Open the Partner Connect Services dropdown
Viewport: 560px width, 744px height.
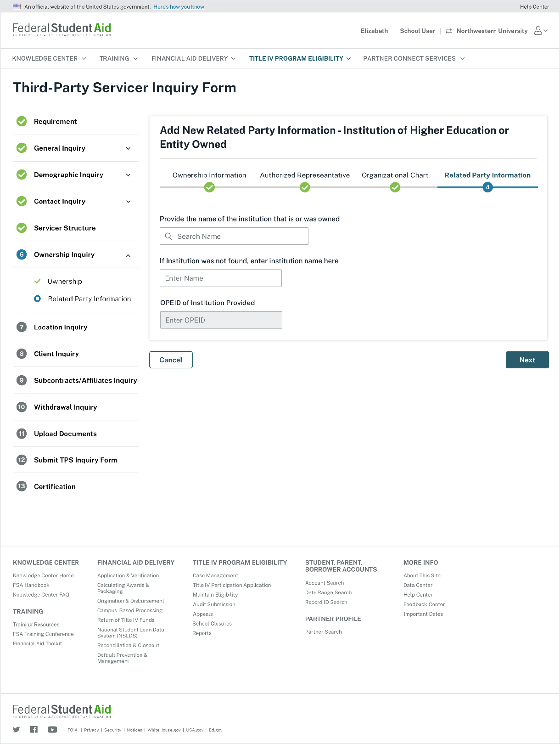[x=414, y=58]
